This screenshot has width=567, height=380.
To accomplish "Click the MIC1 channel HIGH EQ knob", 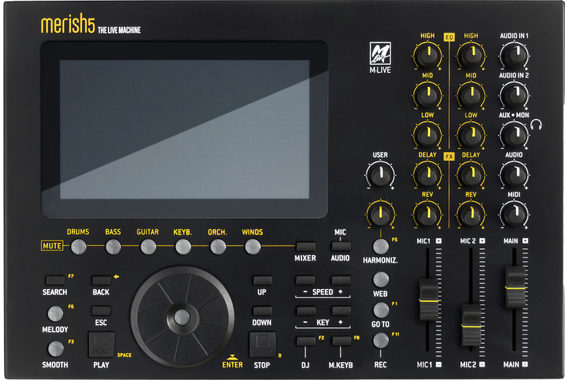I will (x=427, y=56).
